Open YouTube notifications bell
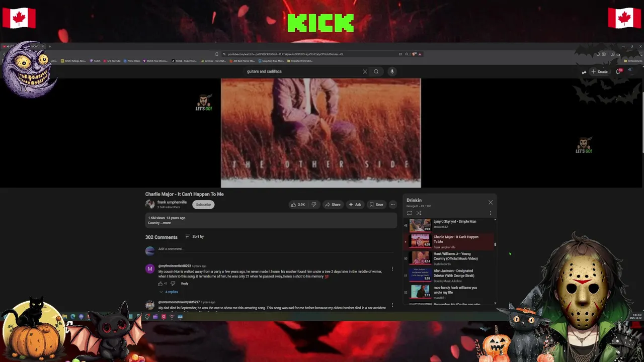 [x=618, y=72]
